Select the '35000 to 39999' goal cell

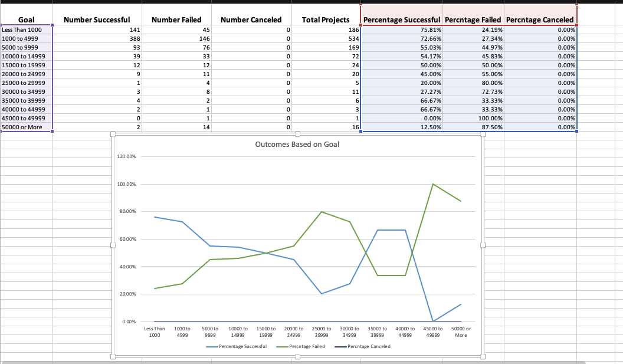coord(26,100)
